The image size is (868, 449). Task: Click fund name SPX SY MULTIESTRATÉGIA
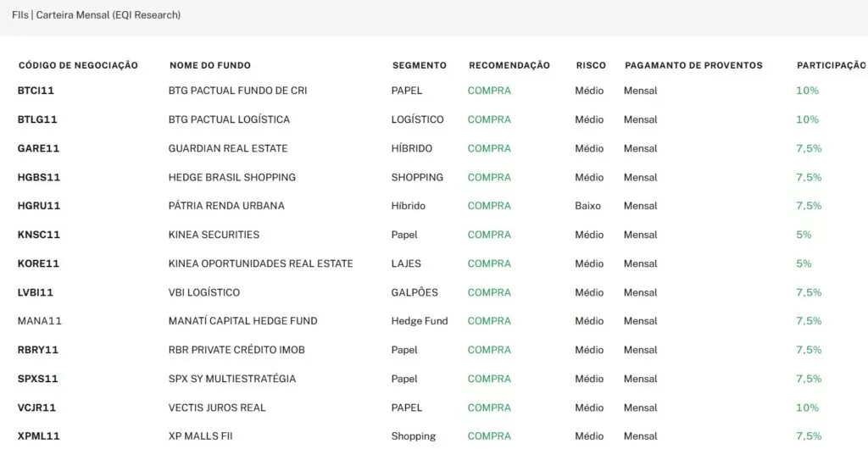(x=232, y=379)
